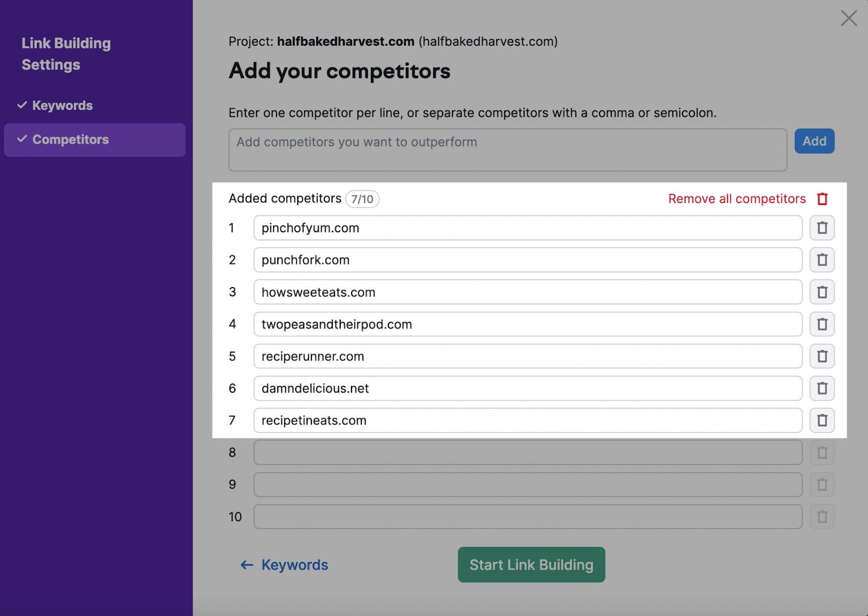Remove punchfork.com via the trash icon
Image resolution: width=868 pixels, height=616 pixels.
point(822,260)
